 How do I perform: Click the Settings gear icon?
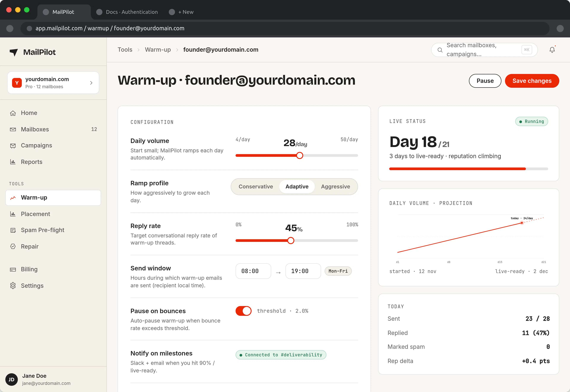(13, 286)
